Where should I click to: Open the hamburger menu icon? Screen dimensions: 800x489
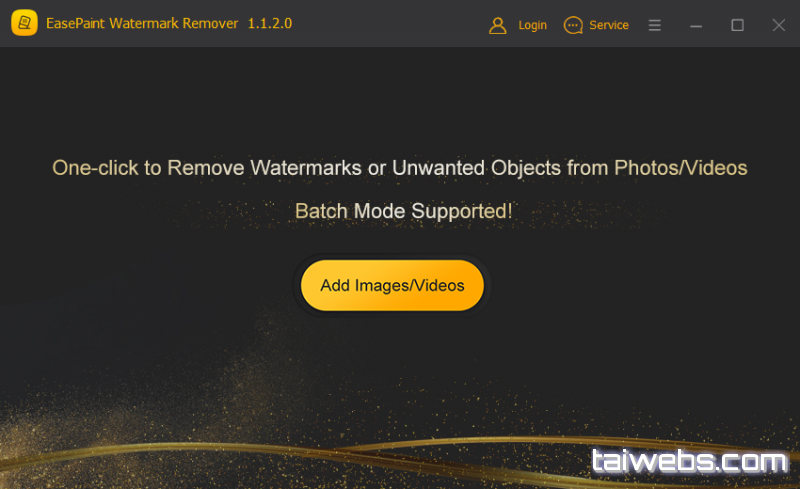tap(655, 25)
